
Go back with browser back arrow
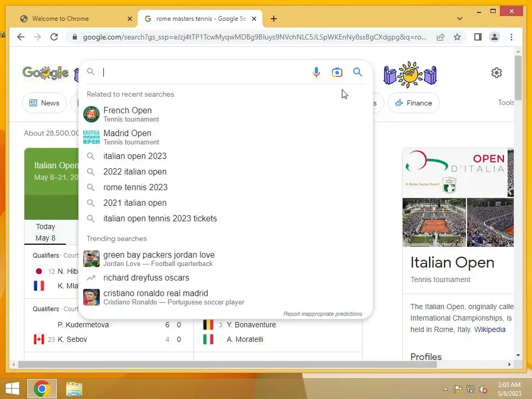(21, 37)
